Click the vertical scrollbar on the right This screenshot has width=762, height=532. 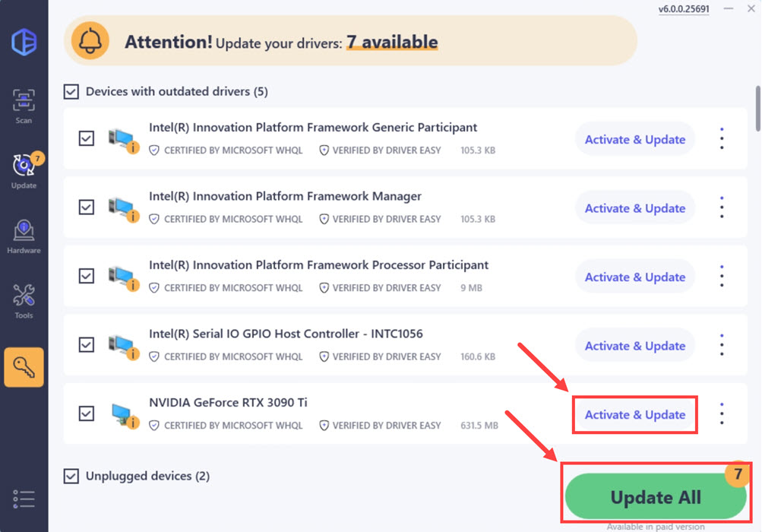[757, 110]
